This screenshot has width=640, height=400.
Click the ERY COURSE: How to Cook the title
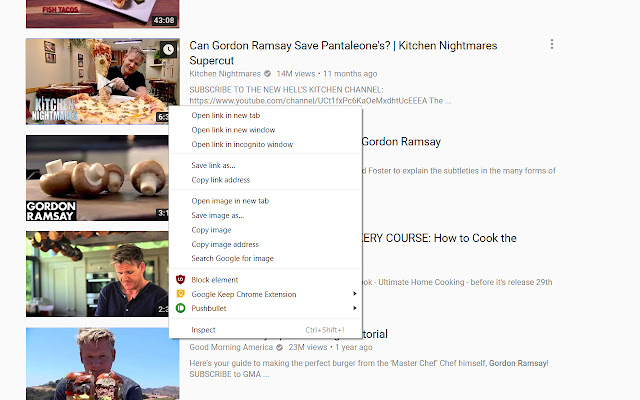coord(440,238)
